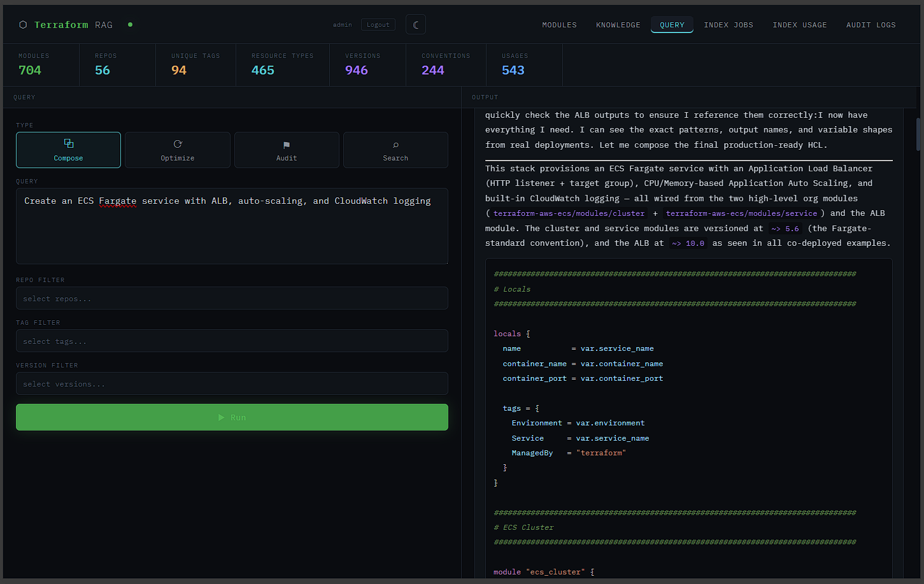Click the '# ECS Cluster' comment line
Image resolution: width=924 pixels, height=584 pixels.
click(x=523, y=527)
